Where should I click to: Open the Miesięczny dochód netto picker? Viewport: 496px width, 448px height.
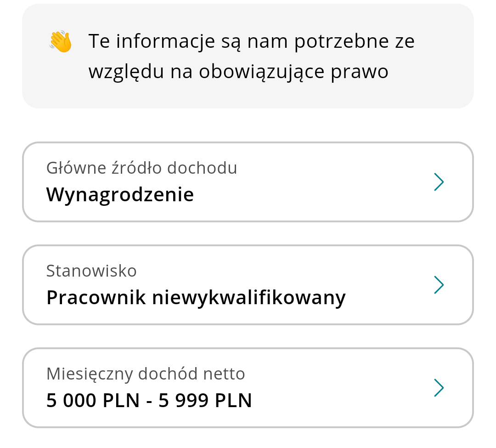coord(248,388)
